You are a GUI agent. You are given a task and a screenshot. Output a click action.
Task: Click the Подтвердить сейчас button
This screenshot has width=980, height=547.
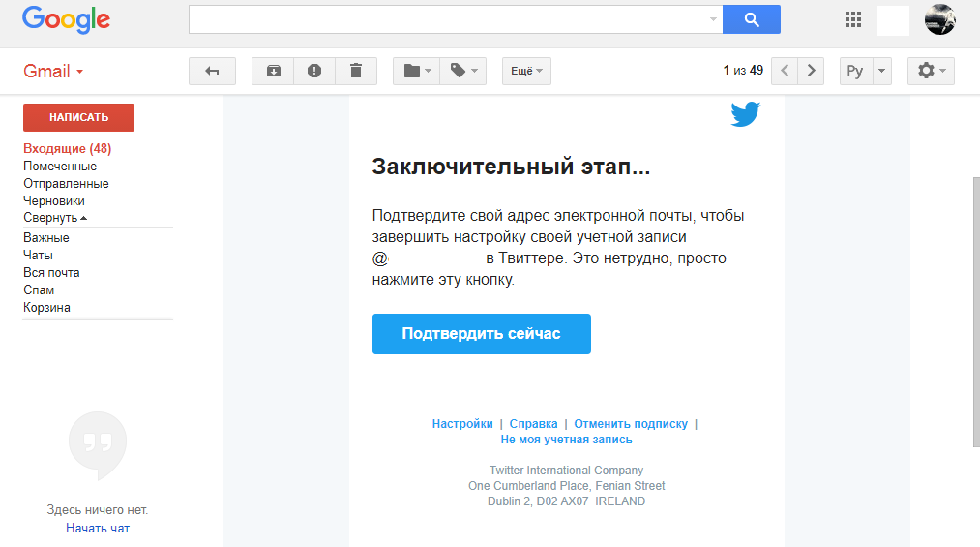pos(481,334)
